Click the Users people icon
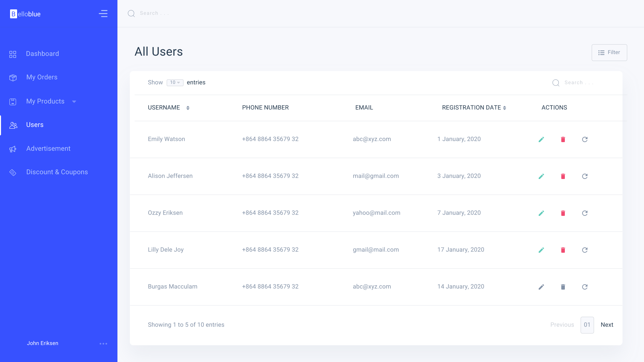 tap(13, 125)
